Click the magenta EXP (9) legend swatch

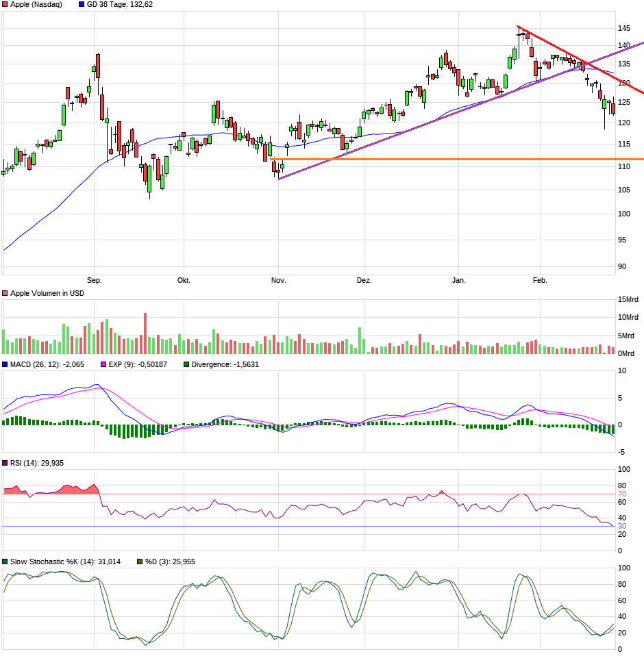tap(103, 364)
